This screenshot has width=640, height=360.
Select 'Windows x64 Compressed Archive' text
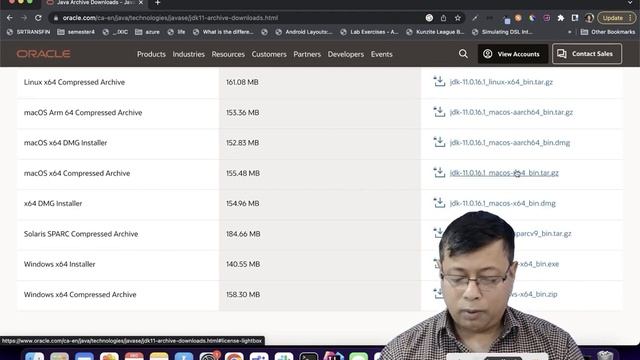coord(80,294)
